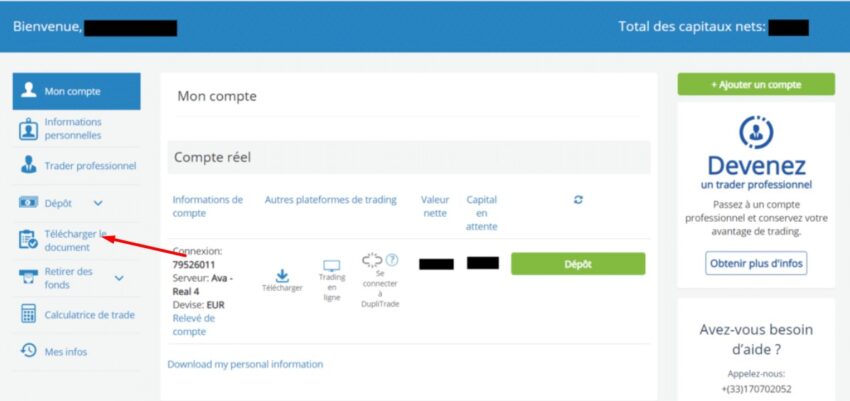Click Total des capitaux nets label
The height and width of the screenshot is (401, 850).
tap(692, 26)
